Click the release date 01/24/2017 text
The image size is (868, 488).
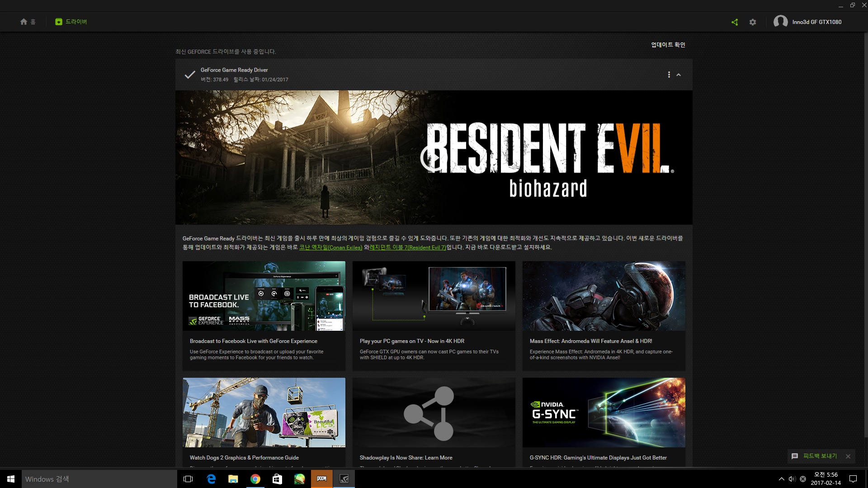(x=261, y=80)
